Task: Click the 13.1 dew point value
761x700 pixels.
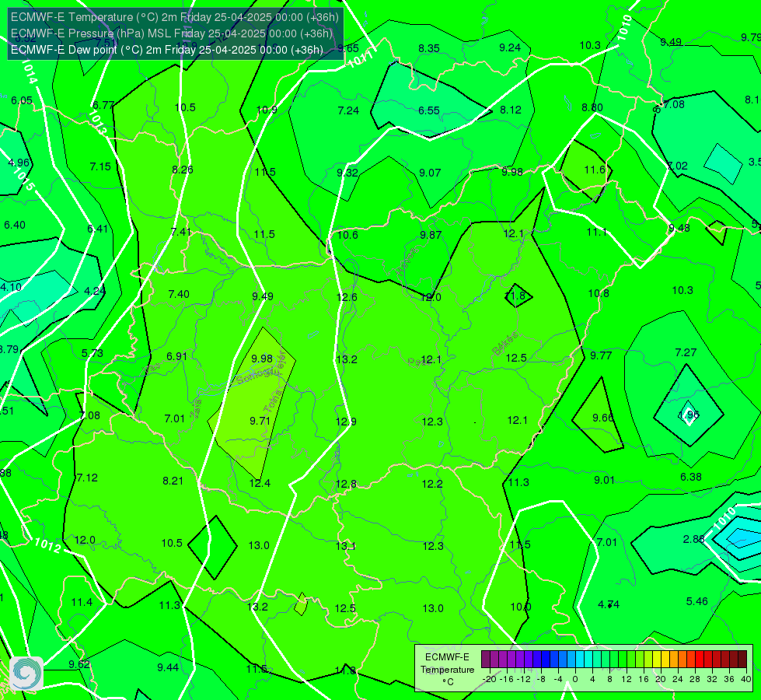Action: [346, 546]
